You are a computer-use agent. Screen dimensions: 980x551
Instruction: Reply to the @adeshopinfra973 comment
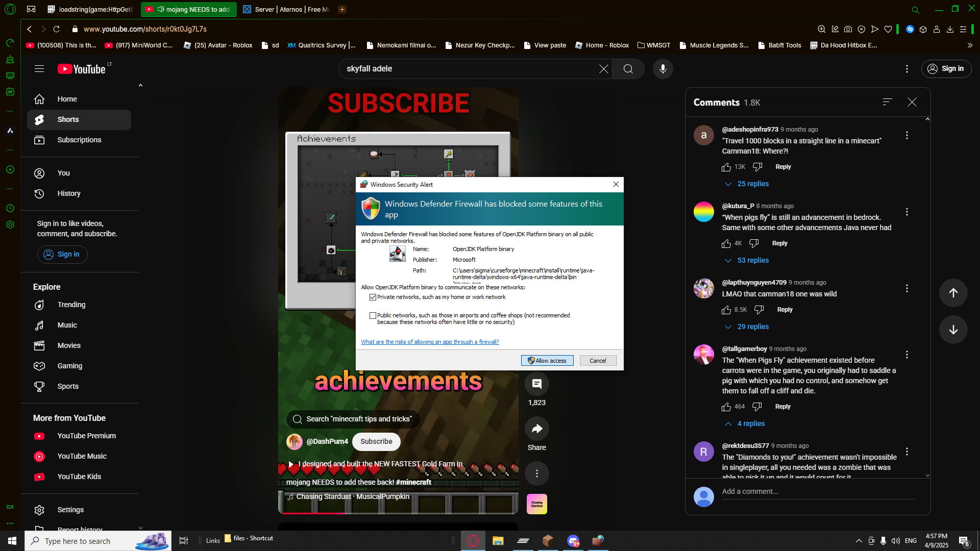[783, 167]
